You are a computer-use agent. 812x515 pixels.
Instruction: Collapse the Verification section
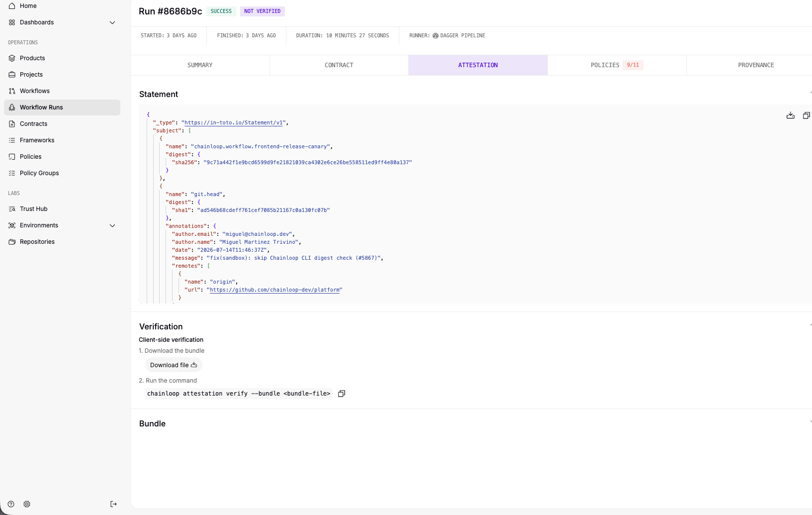pyautogui.click(x=811, y=325)
